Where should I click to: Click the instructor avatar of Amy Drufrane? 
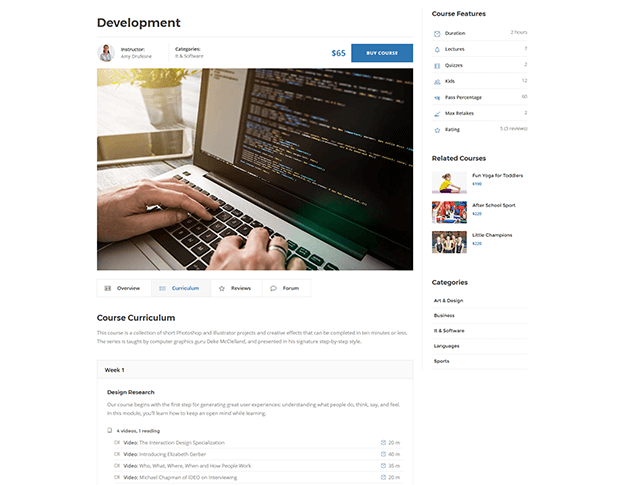[106, 53]
